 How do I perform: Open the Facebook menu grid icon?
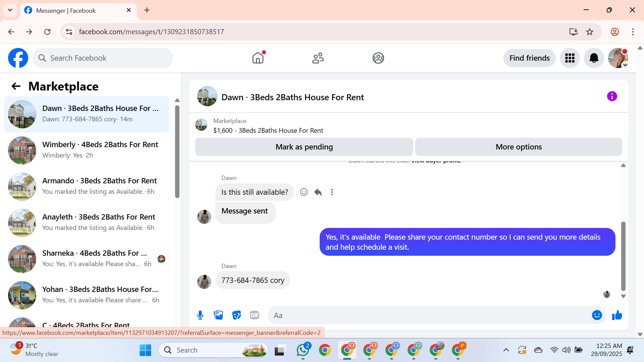point(570,58)
